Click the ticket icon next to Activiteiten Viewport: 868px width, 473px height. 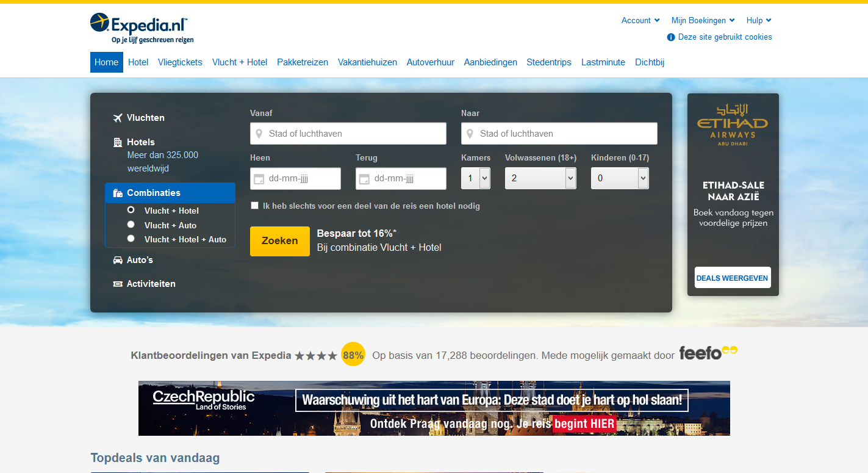[x=118, y=284]
